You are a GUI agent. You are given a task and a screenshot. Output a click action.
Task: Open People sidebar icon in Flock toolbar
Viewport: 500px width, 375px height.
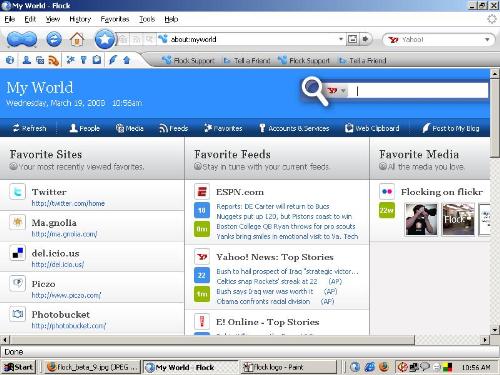pos(27,60)
